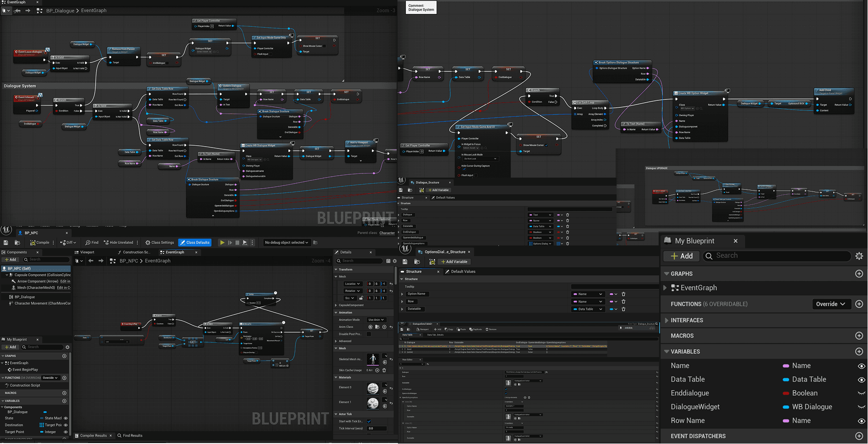The width and height of the screenshot is (868, 444).
Task: Add a new event dispatcher in My Blueprint
Action: coord(859,436)
